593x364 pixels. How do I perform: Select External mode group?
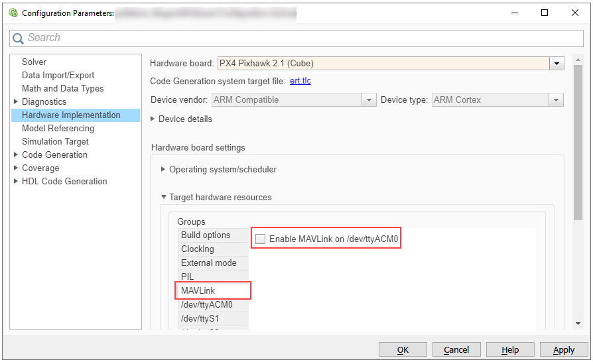[214, 263]
